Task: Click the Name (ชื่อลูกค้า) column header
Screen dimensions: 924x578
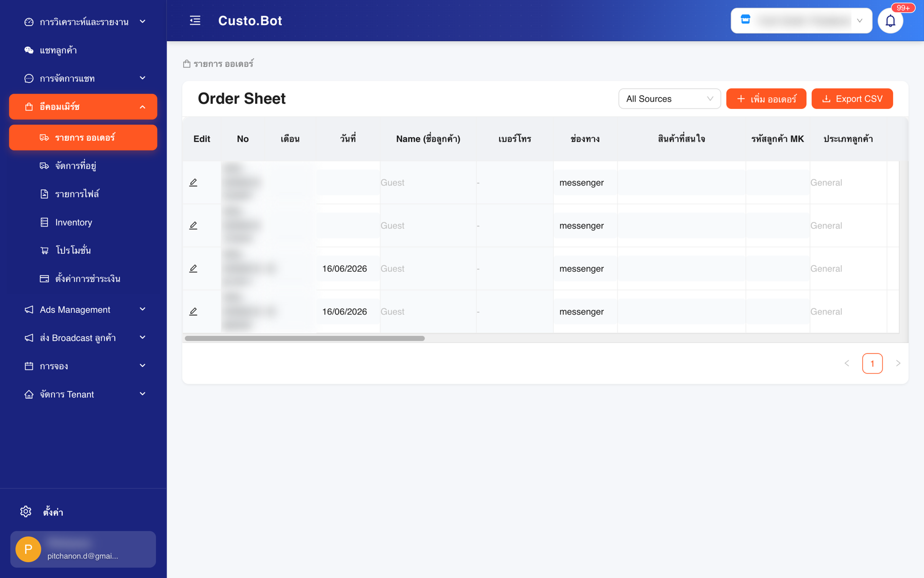Action: (428, 139)
